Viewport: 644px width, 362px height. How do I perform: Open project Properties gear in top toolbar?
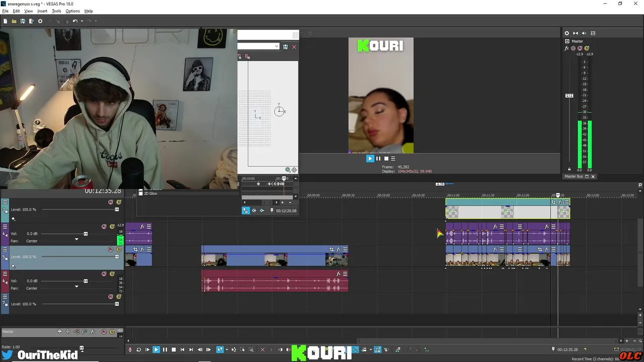pos(40,21)
